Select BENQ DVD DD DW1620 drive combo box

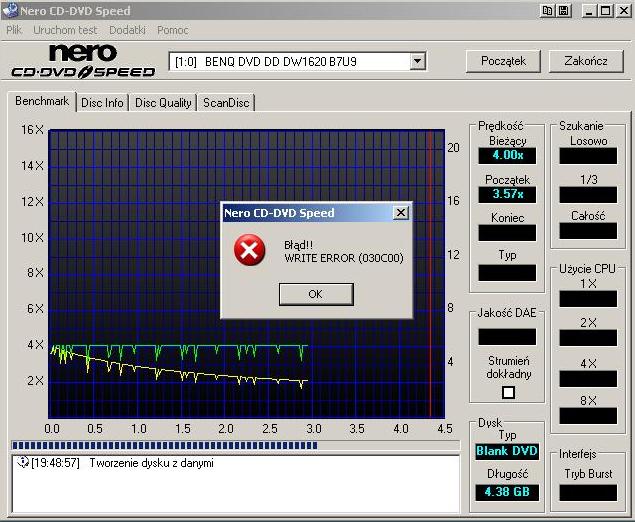(297, 62)
